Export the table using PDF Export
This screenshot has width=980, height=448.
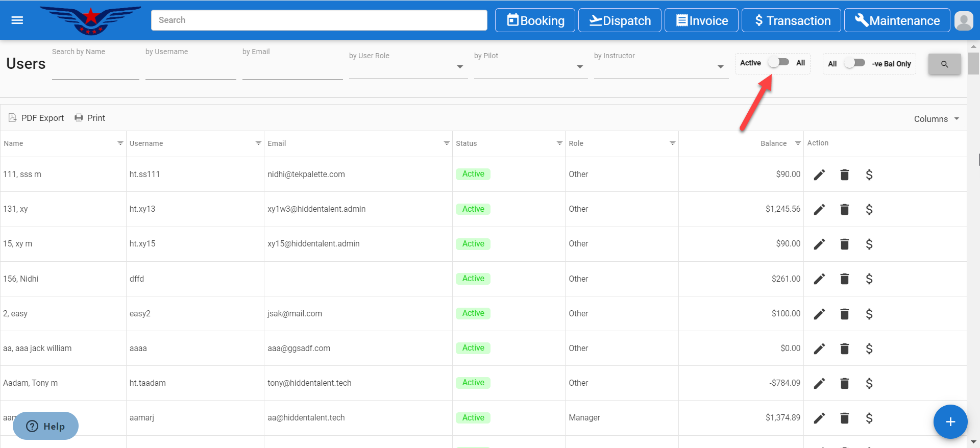[36, 118]
